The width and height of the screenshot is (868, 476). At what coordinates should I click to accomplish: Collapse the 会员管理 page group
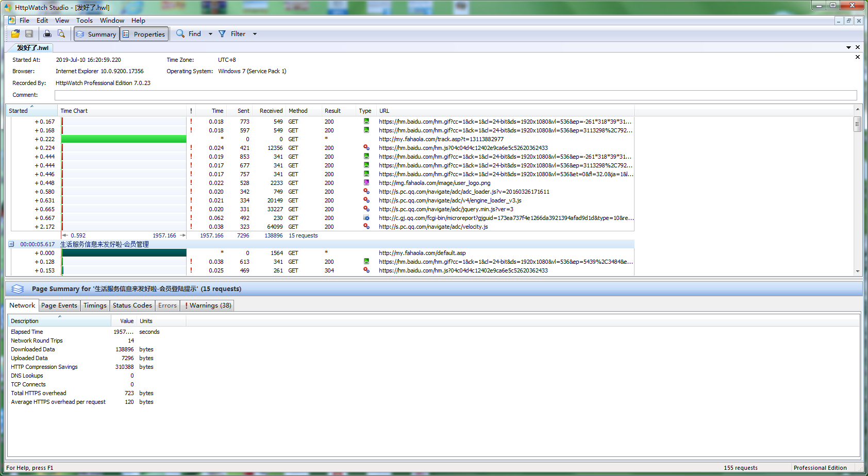(11, 244)
